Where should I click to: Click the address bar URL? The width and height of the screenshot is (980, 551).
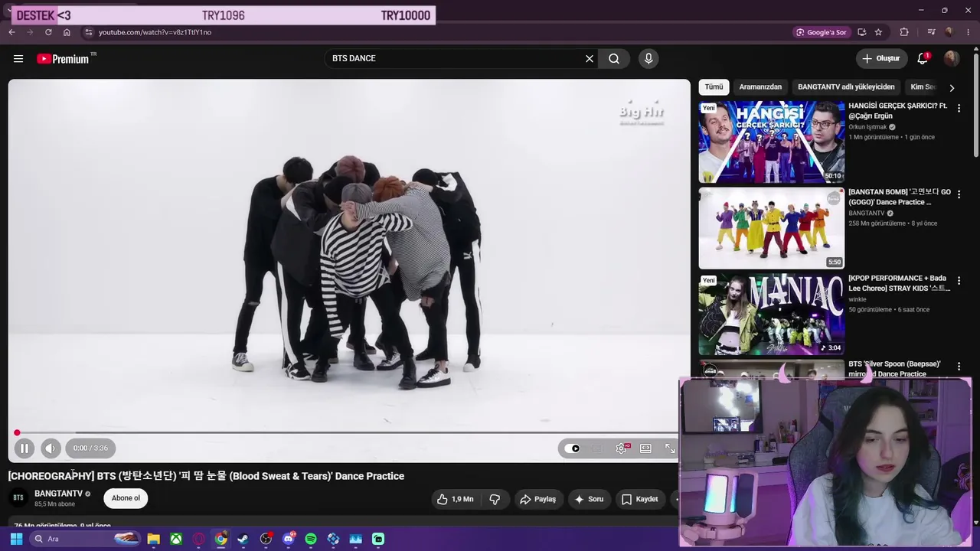click(155, 32)
